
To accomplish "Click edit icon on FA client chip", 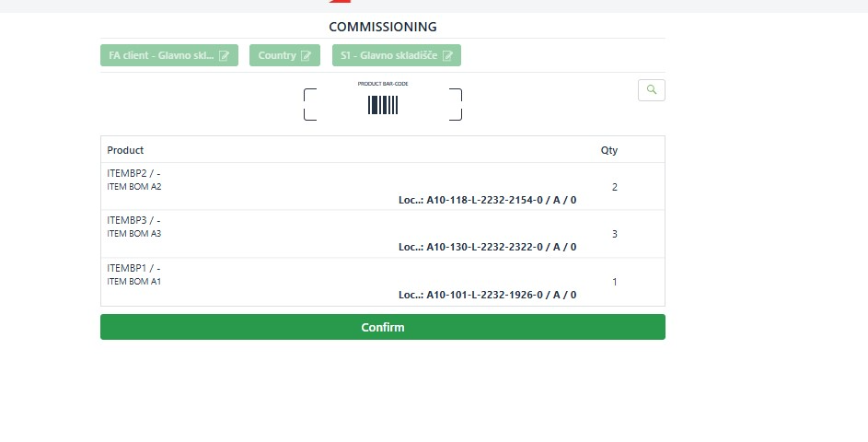I will pyautogui.click(x=225, y=55).
